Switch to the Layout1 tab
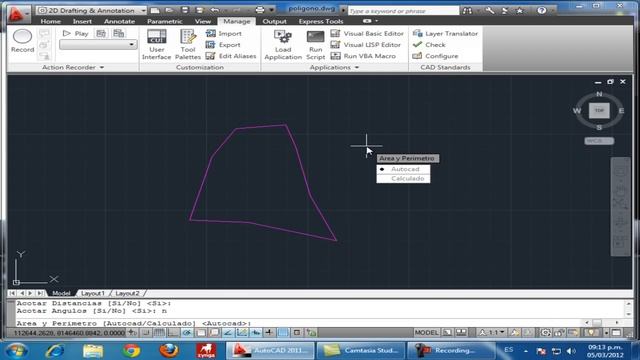This screenshot has height=360, width=640. (93, 293)
